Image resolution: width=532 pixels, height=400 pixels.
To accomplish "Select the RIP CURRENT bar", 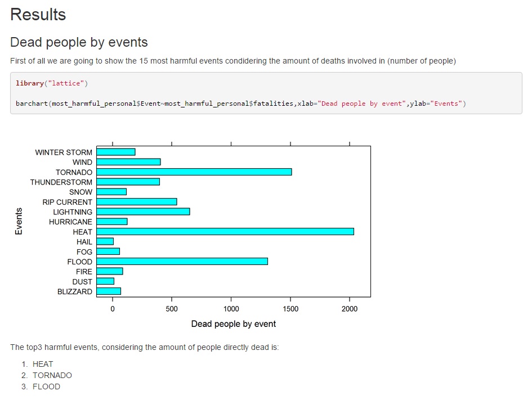I will (137, 202).
